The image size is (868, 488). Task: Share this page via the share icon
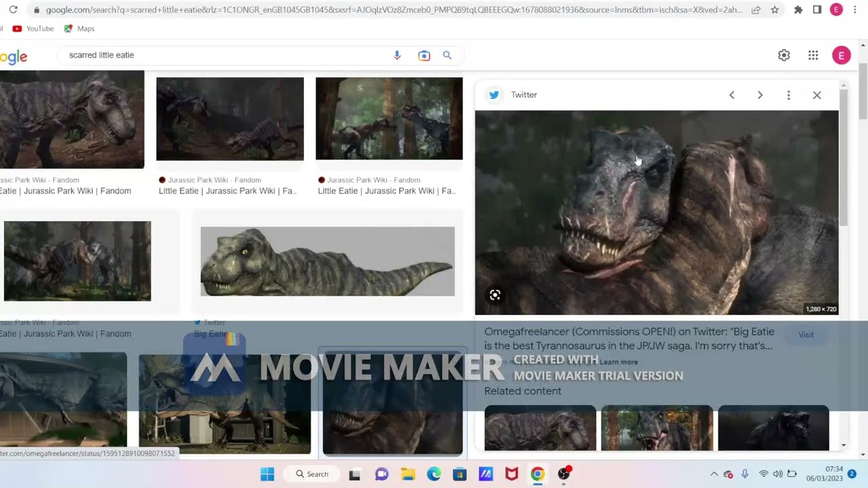coord(756,10)
